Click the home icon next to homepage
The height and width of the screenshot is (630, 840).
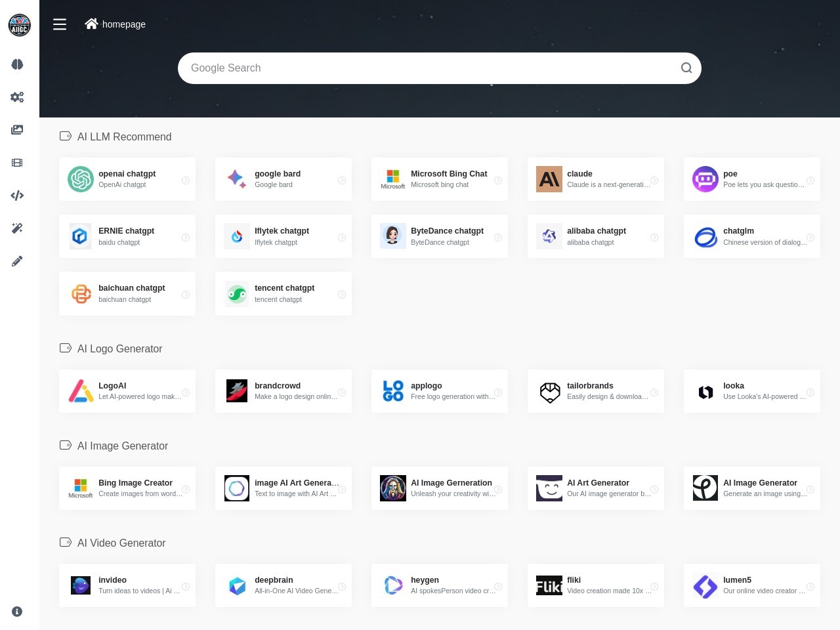point(91,24)
